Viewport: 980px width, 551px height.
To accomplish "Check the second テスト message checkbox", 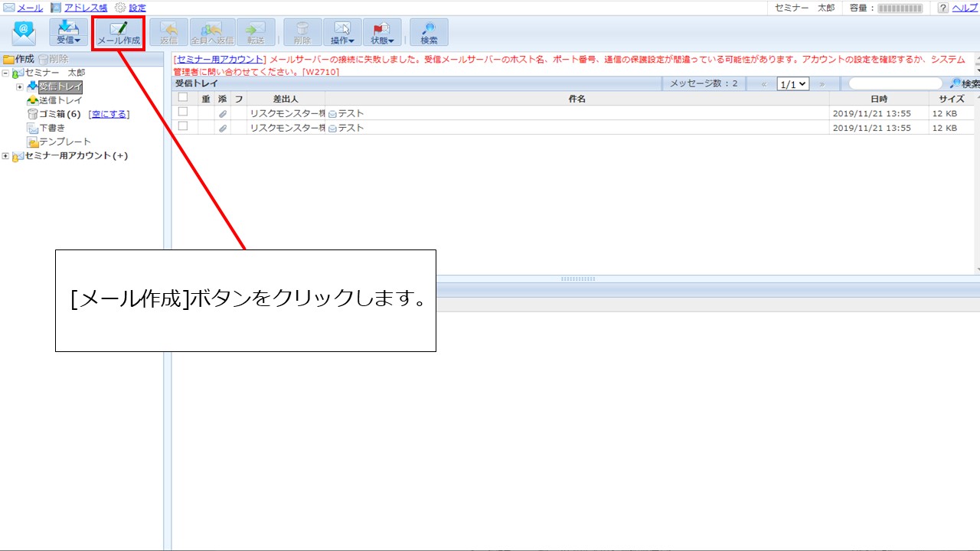I will pyautogui.click(x=183, y=127).
